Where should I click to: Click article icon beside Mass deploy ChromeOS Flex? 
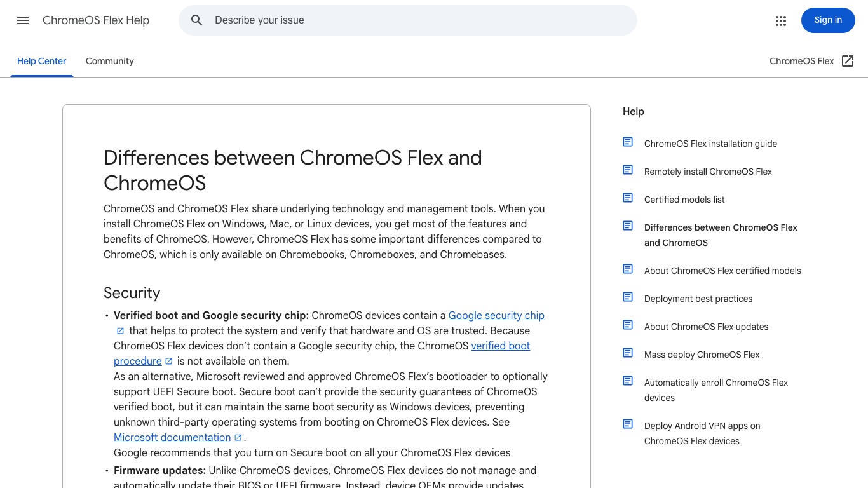point(628,353)
